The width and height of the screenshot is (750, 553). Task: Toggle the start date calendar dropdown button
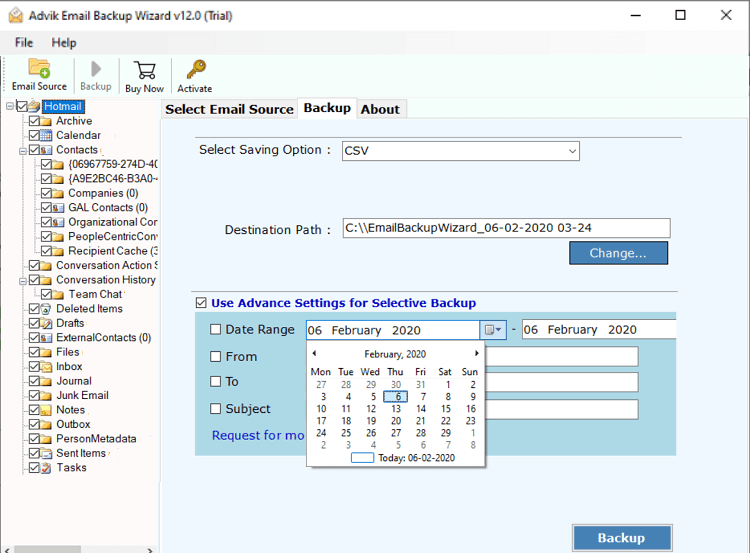[x=493, y=330]
